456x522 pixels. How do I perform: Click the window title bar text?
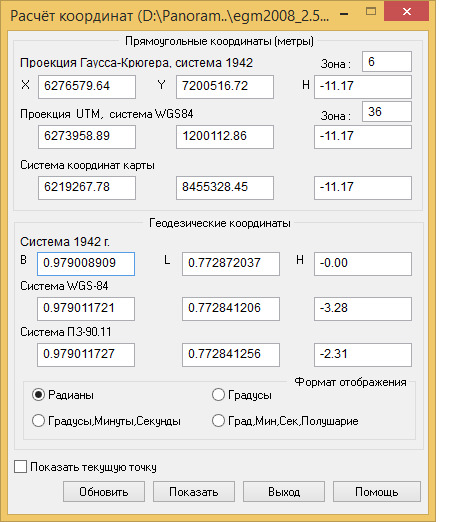point(170,16)
